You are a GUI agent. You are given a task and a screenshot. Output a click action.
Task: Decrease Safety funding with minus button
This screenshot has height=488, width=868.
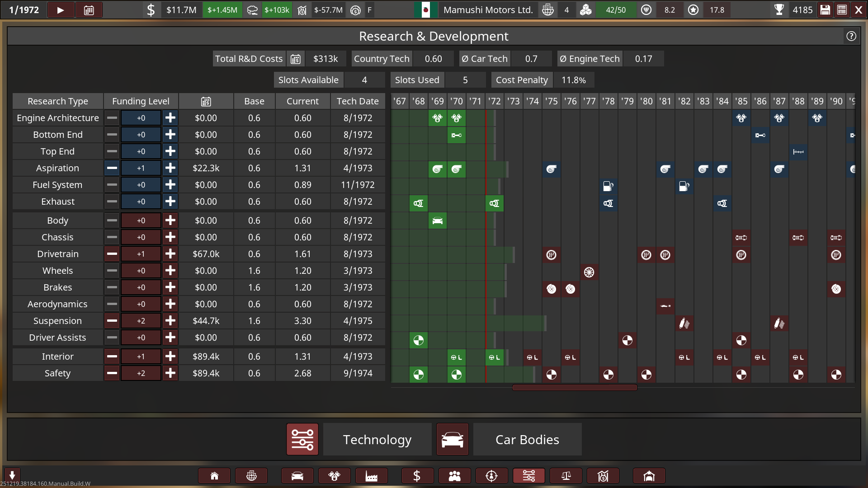point(112,373)
